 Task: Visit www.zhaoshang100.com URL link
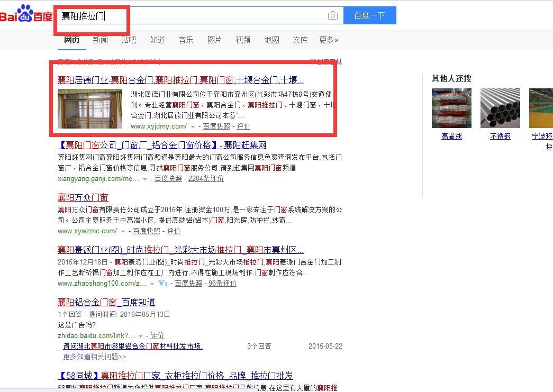point(102,284)
